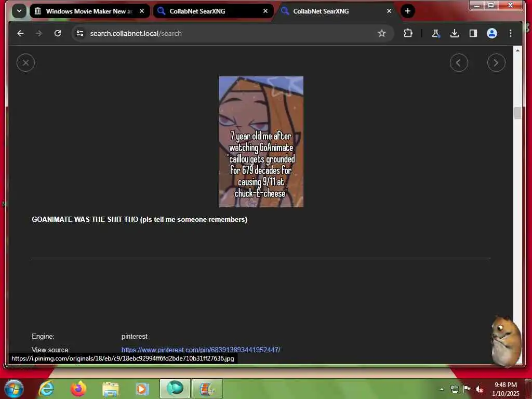The height and width of the screenshot is (399, 532).
Task: Expand the tab search dropdown
Action: coord(19,11)
